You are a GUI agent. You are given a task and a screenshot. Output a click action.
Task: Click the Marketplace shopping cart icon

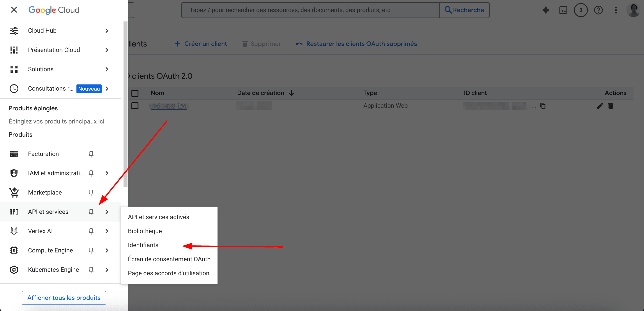14,192
